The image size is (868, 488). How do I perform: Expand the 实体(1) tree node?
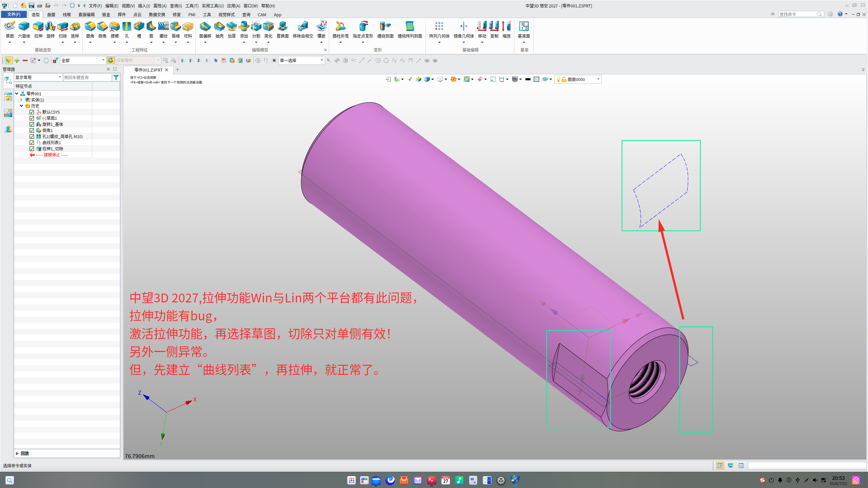[21, 100]
